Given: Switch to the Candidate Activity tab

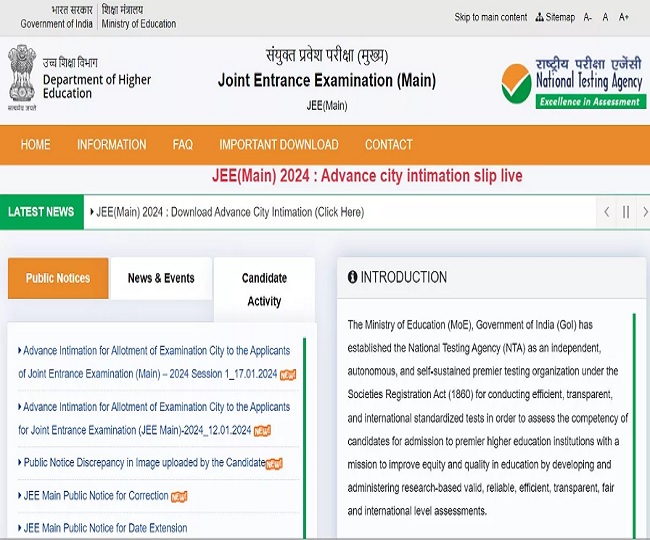Looking at the screenshot, I should [264, 289].
